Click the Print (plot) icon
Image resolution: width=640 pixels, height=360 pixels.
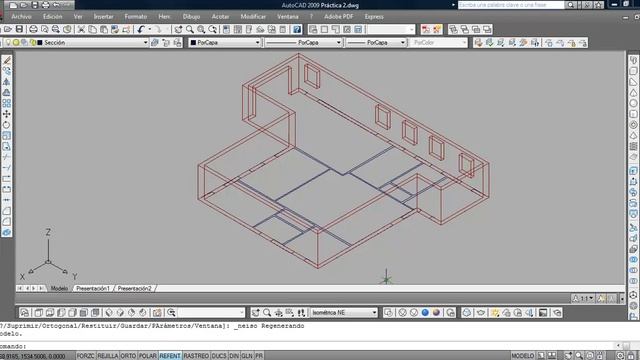[x=33, y=29]
